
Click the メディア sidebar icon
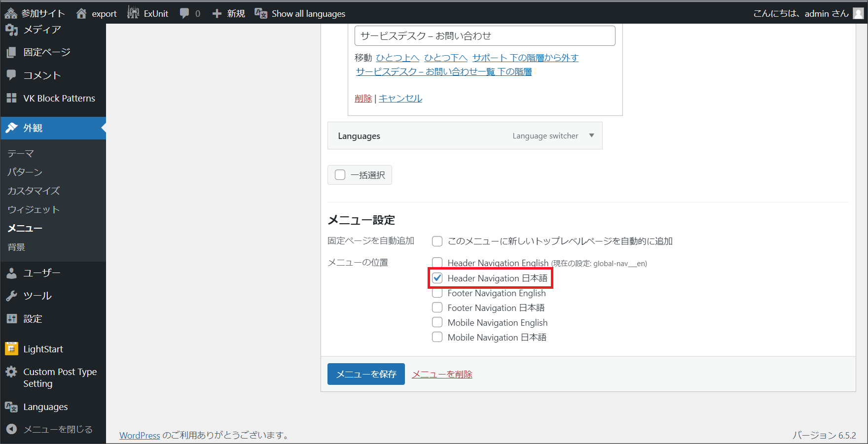(11, 30)
